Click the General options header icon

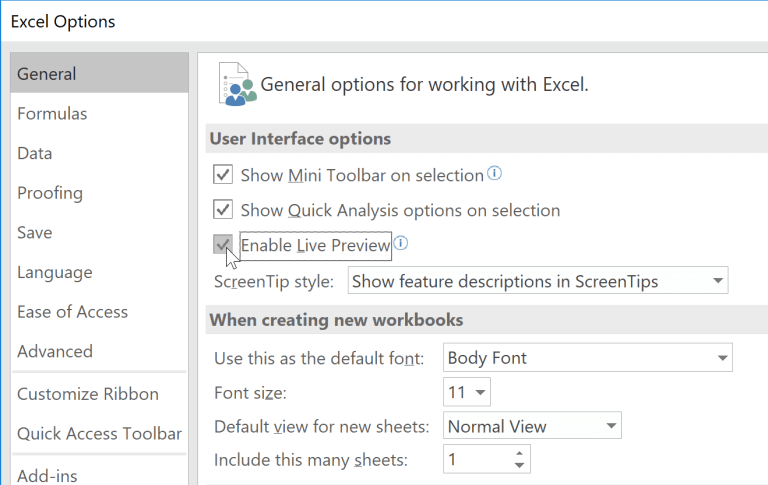point(236,85)
